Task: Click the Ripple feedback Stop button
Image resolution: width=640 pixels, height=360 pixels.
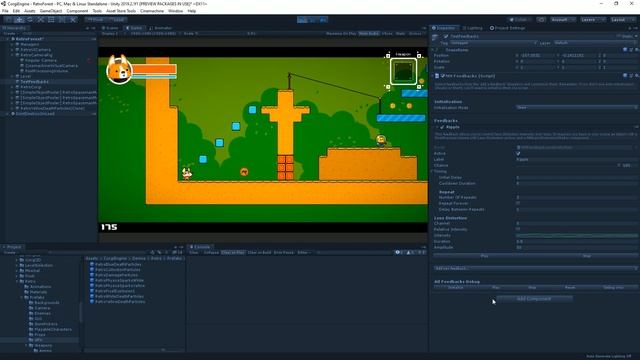Action: (x=587, y=256)
